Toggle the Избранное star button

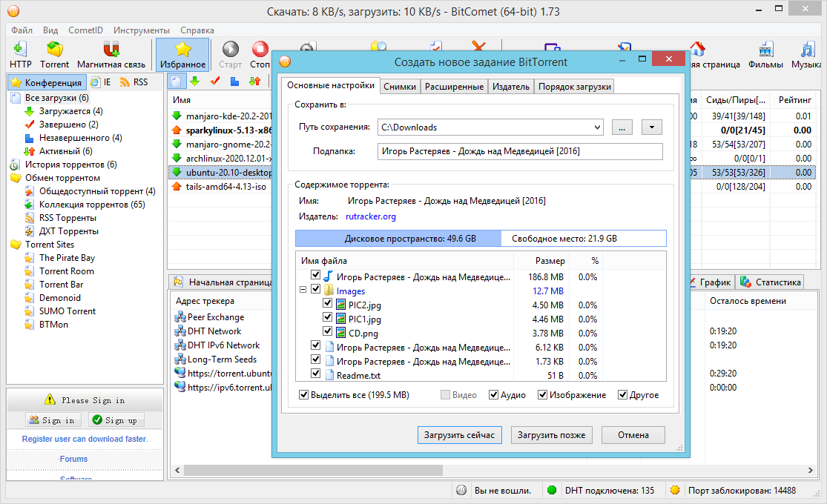(x=182, y=54)
